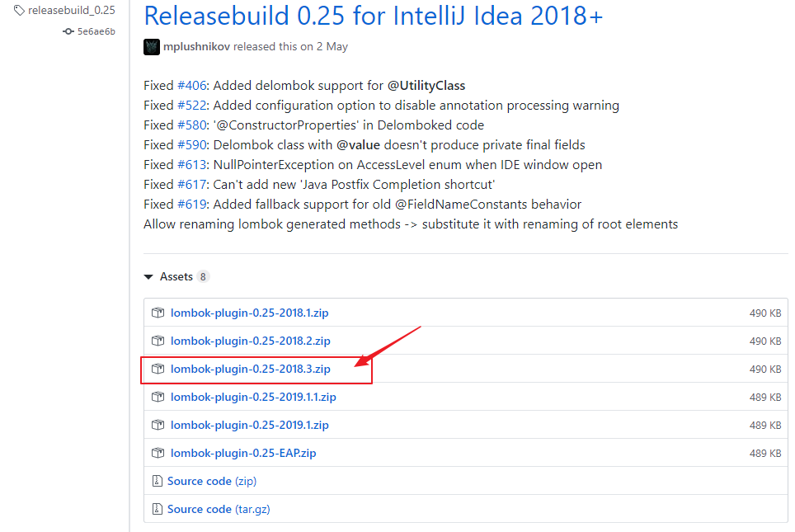Collapse the Assets section triangle
Image resolution: width=795 pixels, height=532 pixels.
pyautogui.click(x=148, y=277)
